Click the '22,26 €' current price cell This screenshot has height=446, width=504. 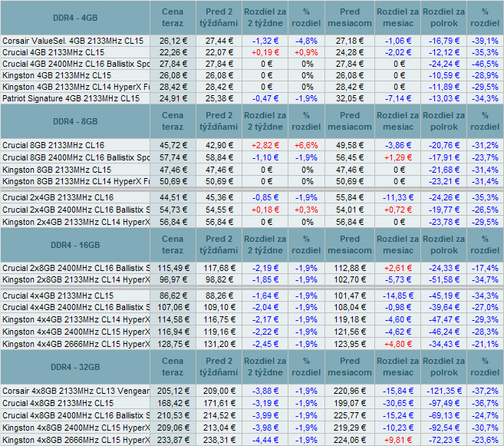pyautogui.click(x=173, y=52)
